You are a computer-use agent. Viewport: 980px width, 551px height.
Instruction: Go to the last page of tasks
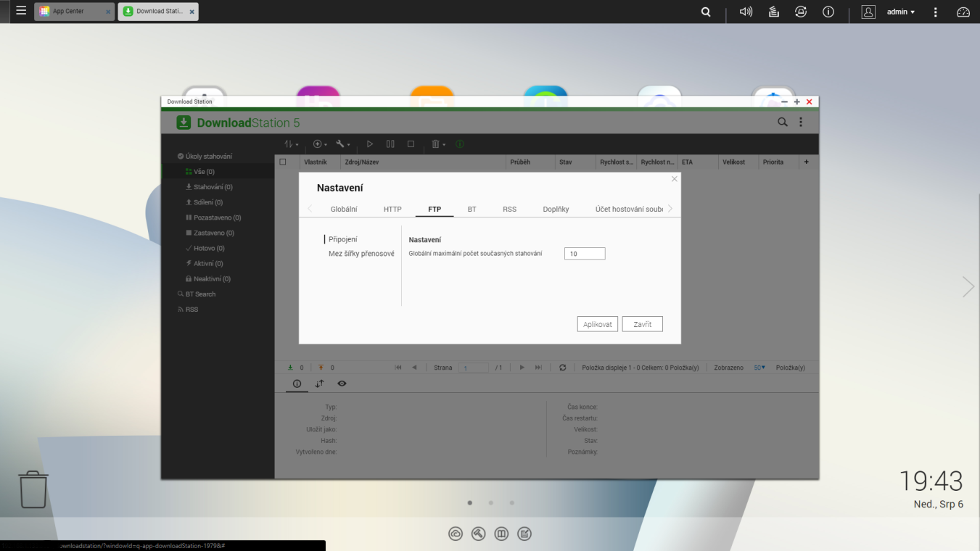[x=538, y=368]
